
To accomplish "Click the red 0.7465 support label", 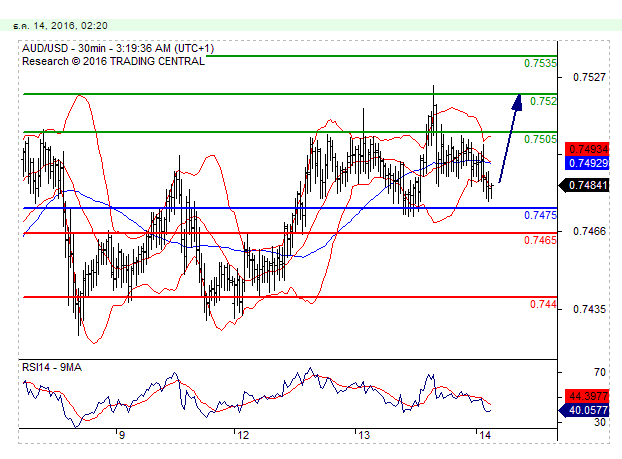I will point(540,240).
